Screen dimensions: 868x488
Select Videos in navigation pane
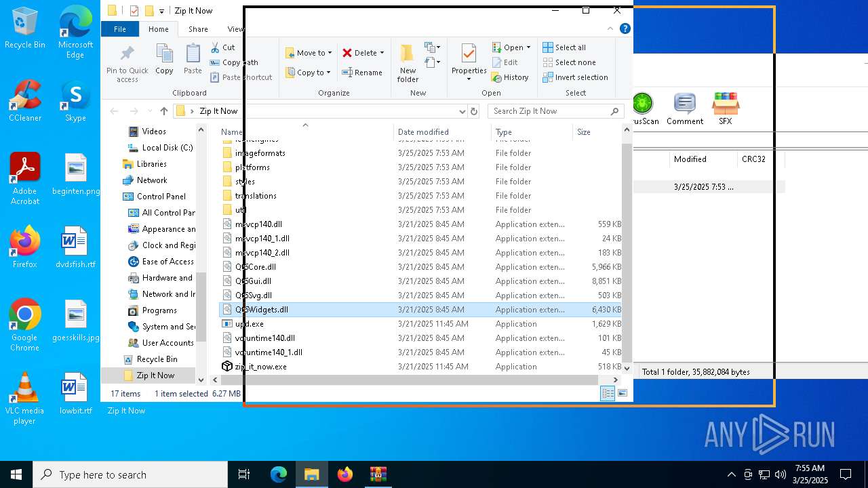tap(154, 131)
